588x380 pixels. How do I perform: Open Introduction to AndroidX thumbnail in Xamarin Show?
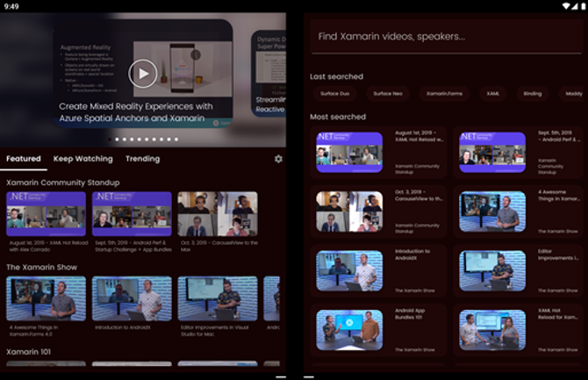click(x=132, y=298)
